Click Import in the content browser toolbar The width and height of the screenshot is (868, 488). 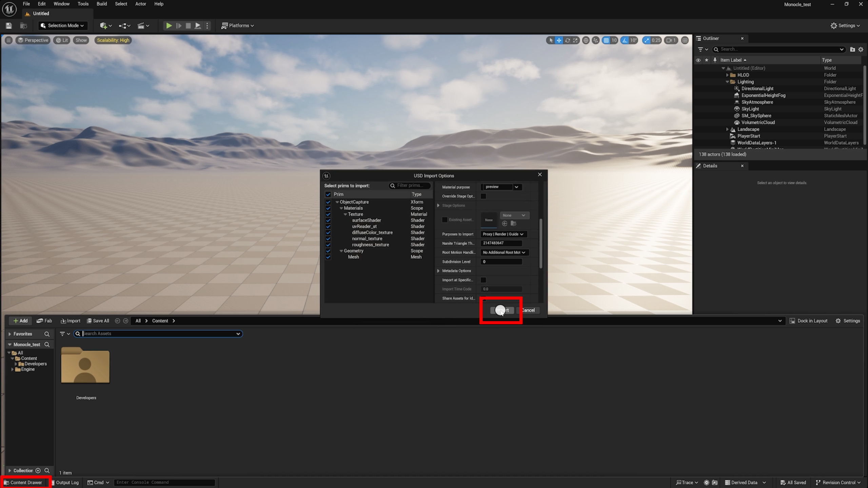70,321
